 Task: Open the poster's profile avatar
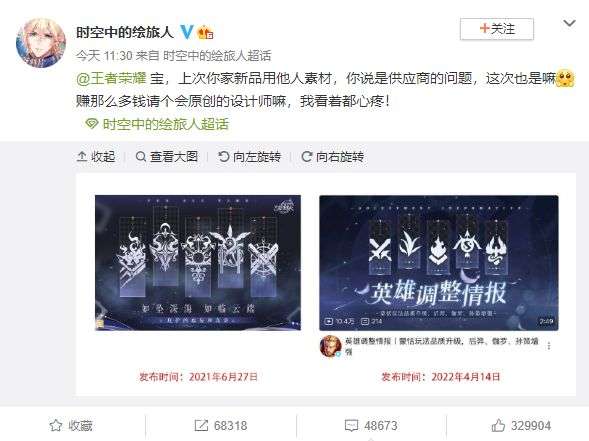tap(41, 43)
